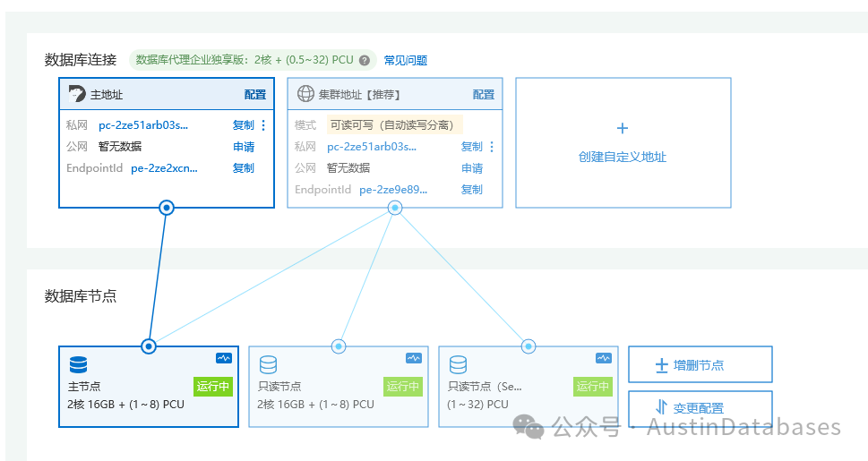
Task: Click the arrows icon in 变更配置 button
Action: (661, 407)
